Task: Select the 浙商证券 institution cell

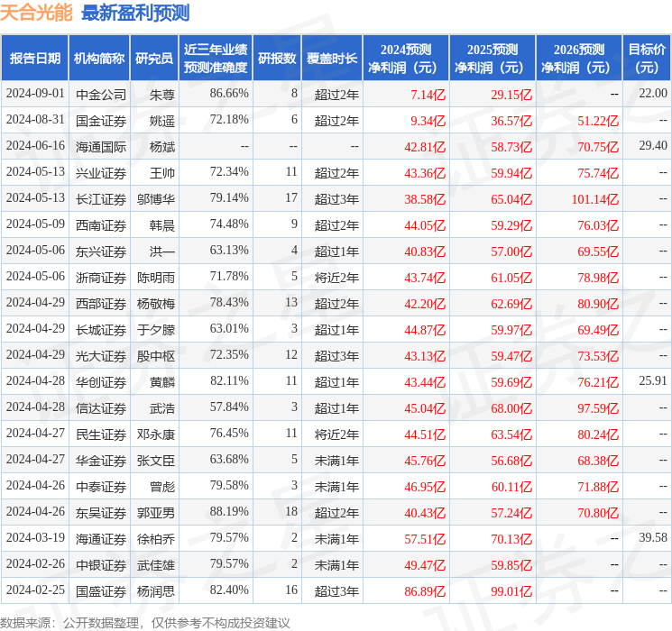Action: (x=101, y=277)
